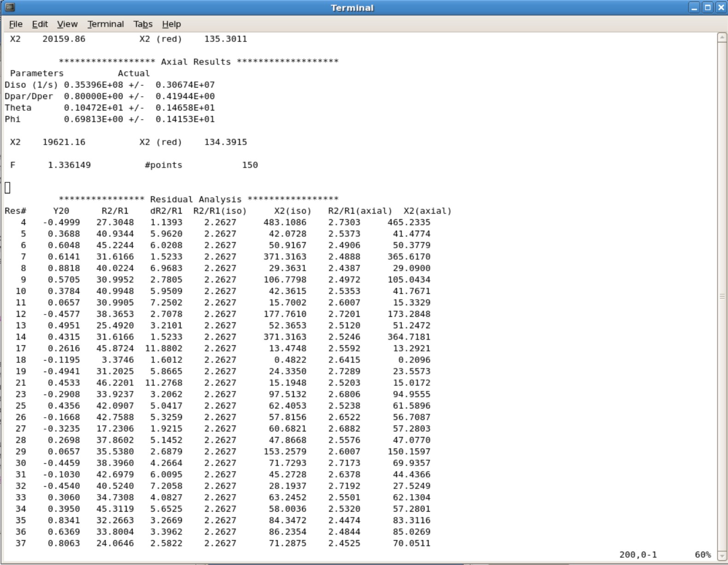Open the Help menu
The height and width of the screenshot is (565, 728).
pyautogui.click(x=171, y=24)
